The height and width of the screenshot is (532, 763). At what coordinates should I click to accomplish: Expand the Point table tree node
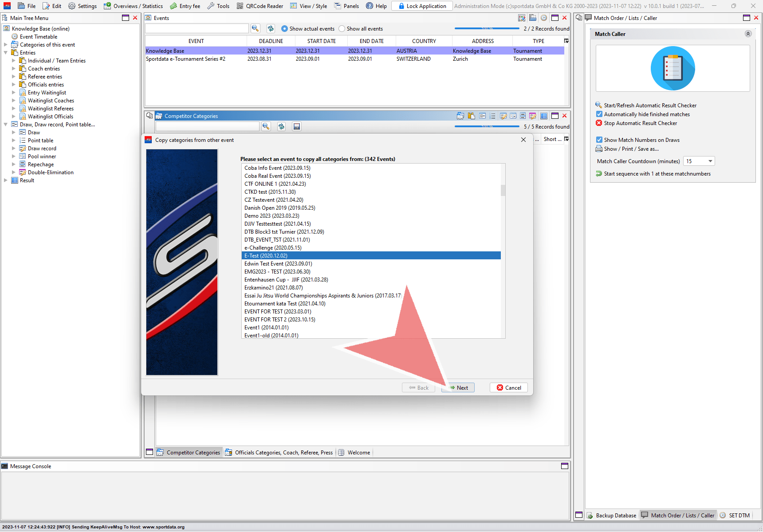tap(14, 140)
